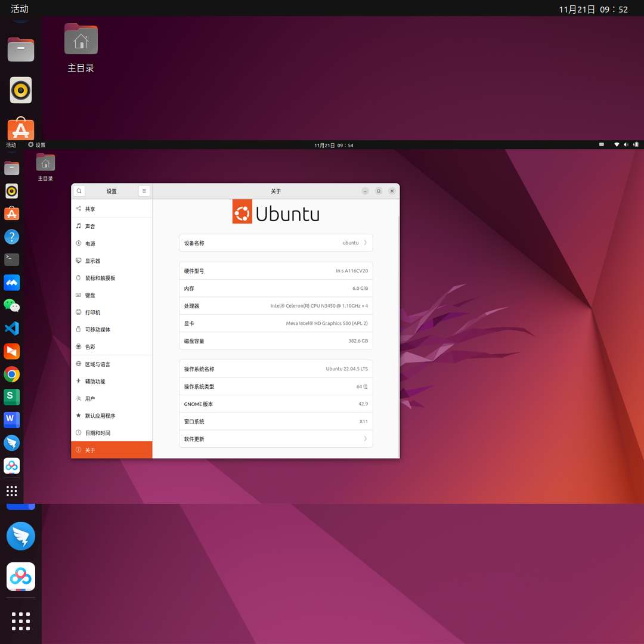644x644 pixels.
Task: Select the highlighted 关于 about item
Action: click(112, 450)
